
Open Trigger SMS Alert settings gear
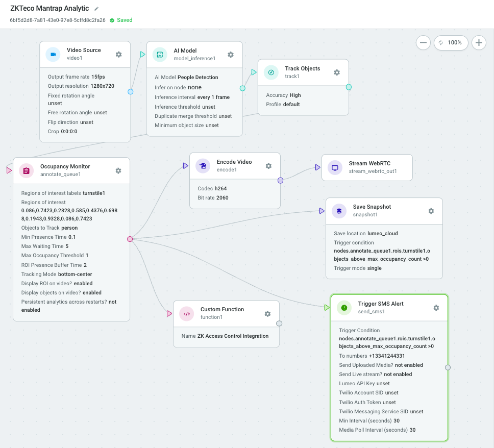tap(436, 308)
